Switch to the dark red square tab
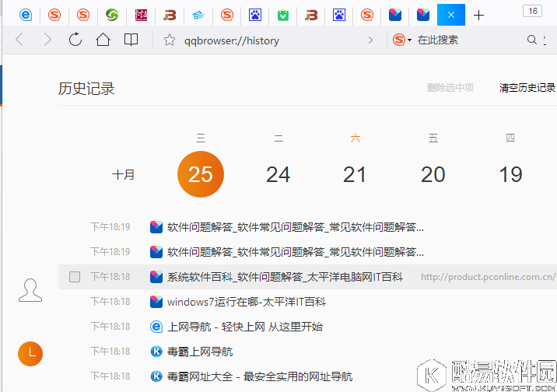The image size is (557, 392). [141, 15]
